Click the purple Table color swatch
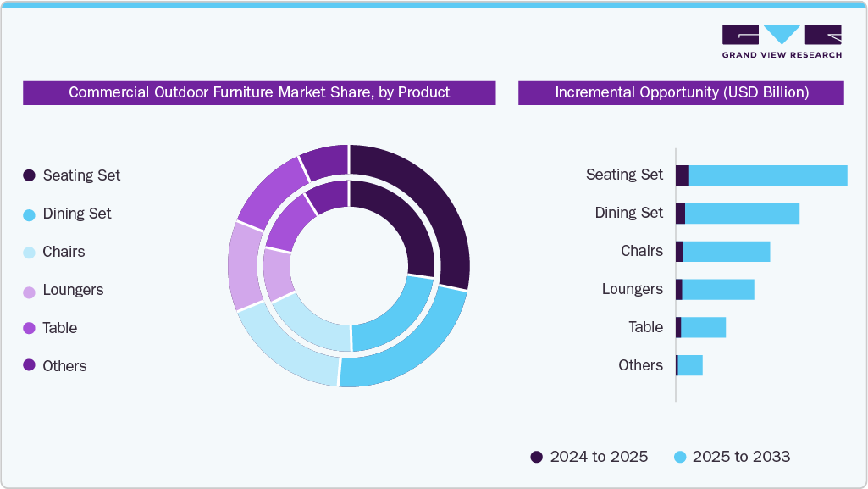Image resolution: width=868 pixels, height=489 pixels. [x=28, y=328]
